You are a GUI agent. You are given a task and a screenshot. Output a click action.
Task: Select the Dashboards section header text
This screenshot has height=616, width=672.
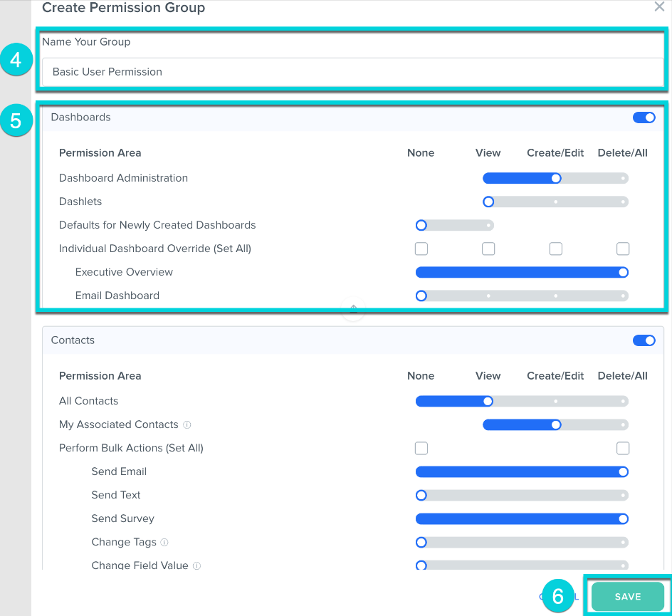point(80,118)
